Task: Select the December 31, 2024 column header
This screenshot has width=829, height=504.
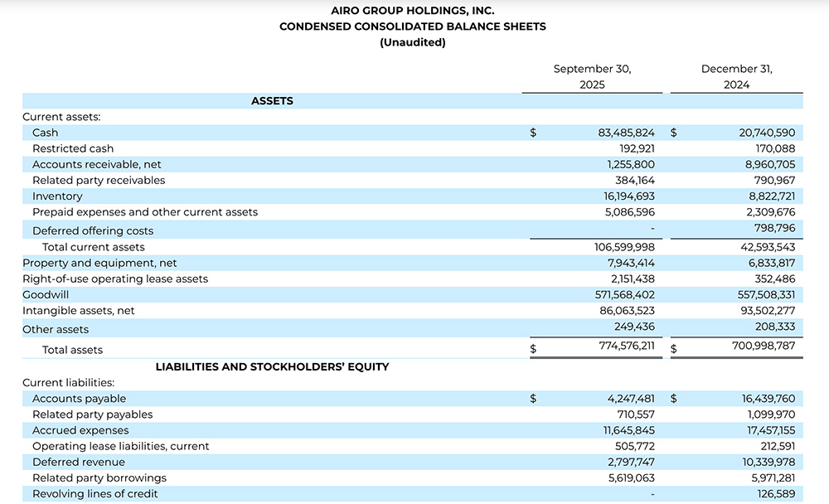Action: [x=736, y=77]
